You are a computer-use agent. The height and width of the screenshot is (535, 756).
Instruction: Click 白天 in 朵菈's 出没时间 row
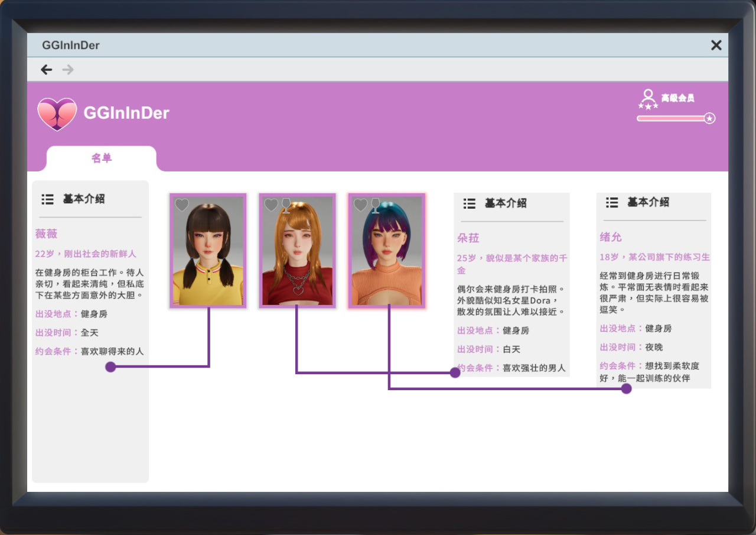[511, 349]
